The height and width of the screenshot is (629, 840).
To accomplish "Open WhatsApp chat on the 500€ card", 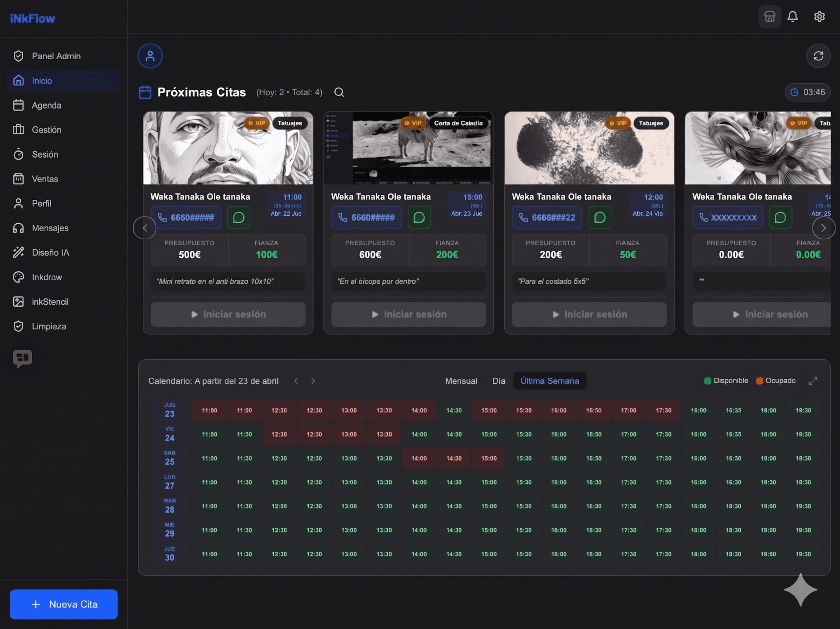I will coord(238,218).
